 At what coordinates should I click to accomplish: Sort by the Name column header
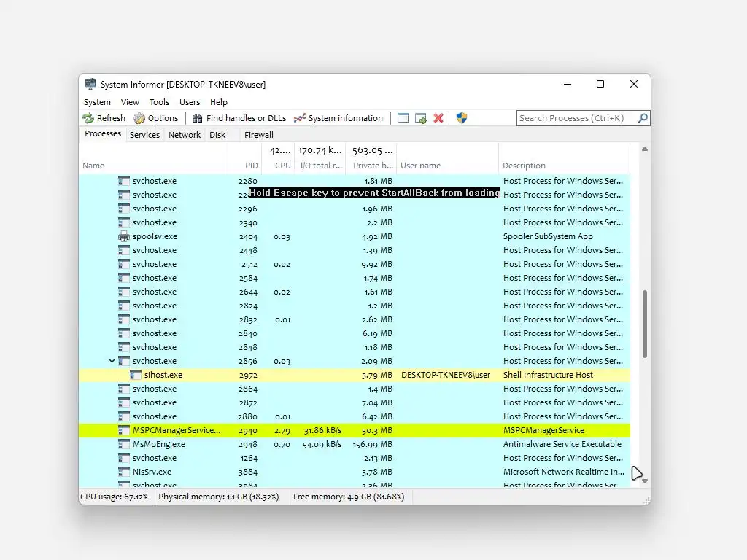tap(152, 166)
